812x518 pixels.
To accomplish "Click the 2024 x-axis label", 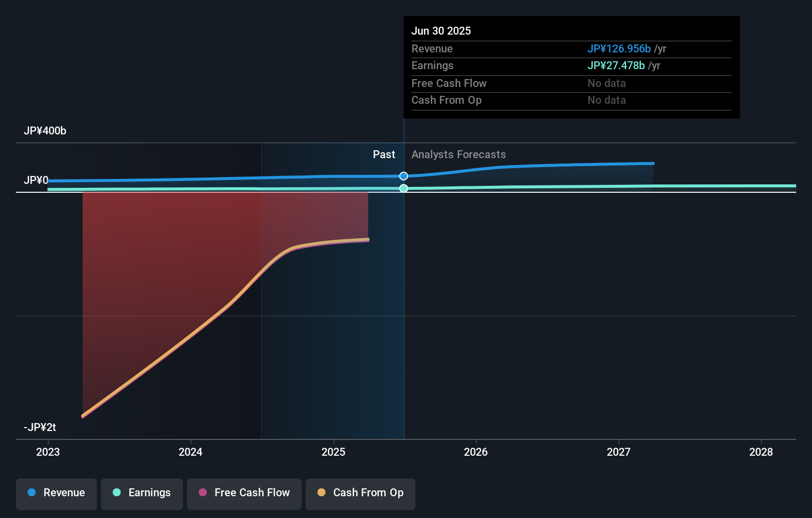I will coord(190,452).
